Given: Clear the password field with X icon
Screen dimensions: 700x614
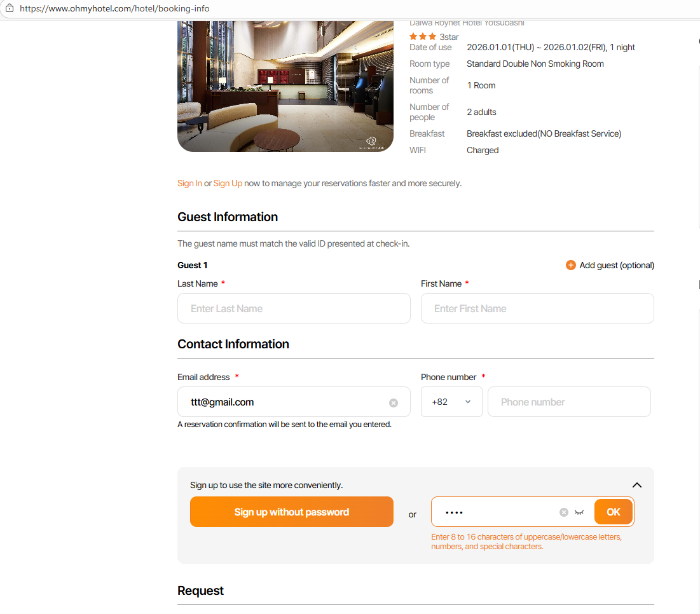Looking at the screenshot, I should click(x=564, y=512).
